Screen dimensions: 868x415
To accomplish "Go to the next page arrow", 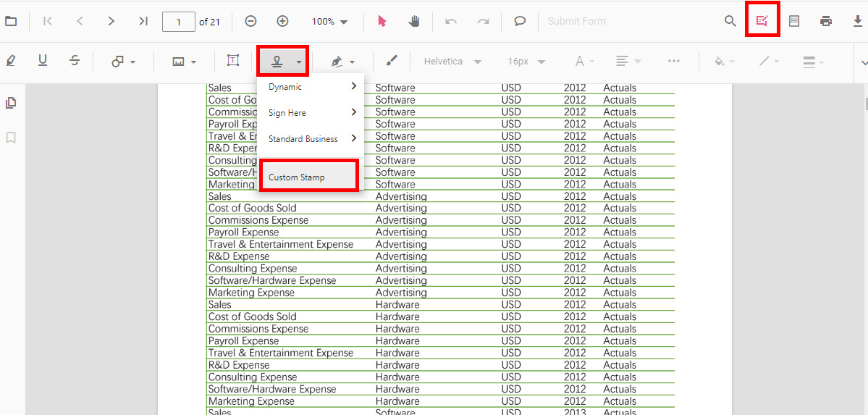I will (x=111, y=21).
